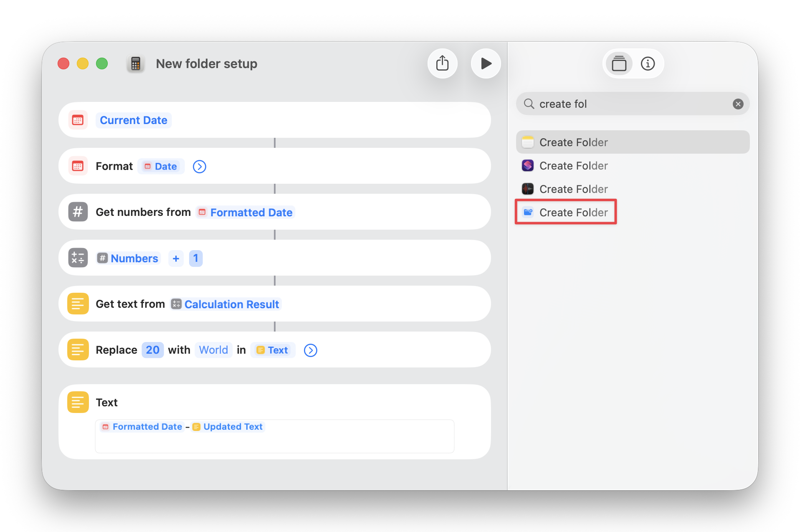Click the yellow text icon on the Replace action
800x532 pixels.
[x=78, y=350]
